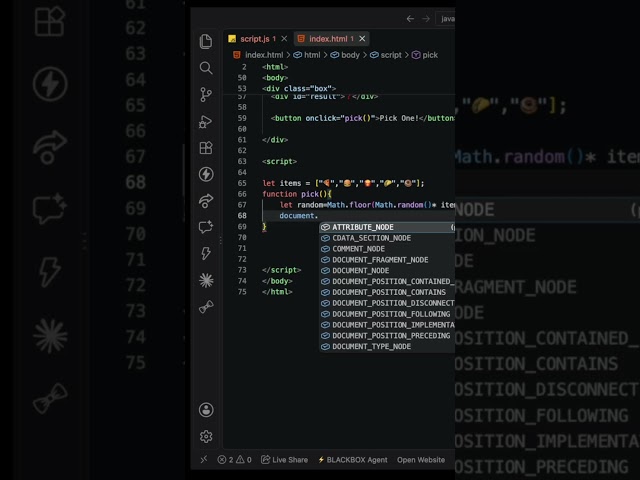This screenshot has height=480, width=640.
Task: Click the closing </html> tag line
Action: pos(277,292)
